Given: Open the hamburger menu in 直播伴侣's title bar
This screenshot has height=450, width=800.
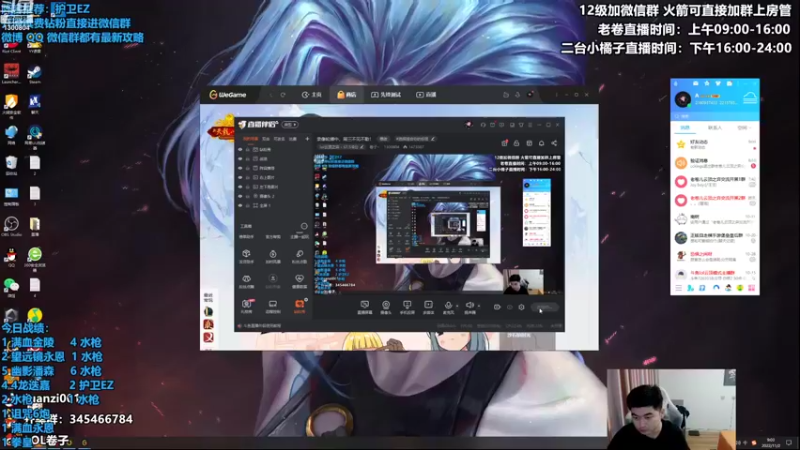Looking at the screenshot, I should [x=530, y=124].
